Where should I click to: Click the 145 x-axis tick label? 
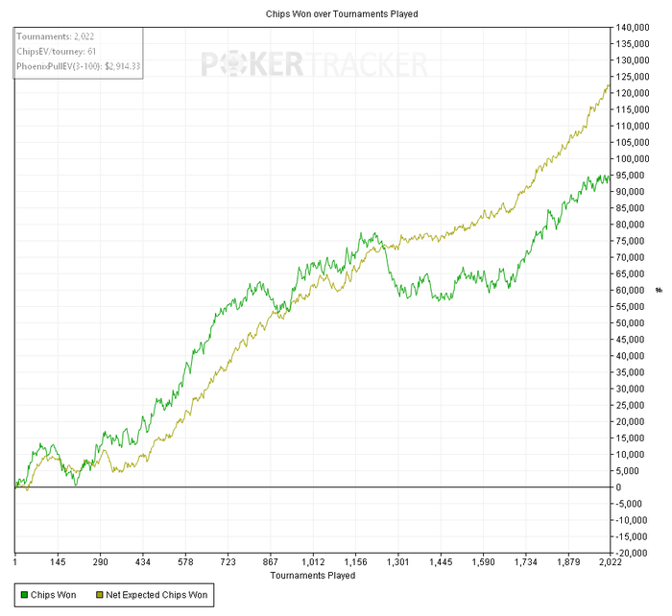click(58, 562)
